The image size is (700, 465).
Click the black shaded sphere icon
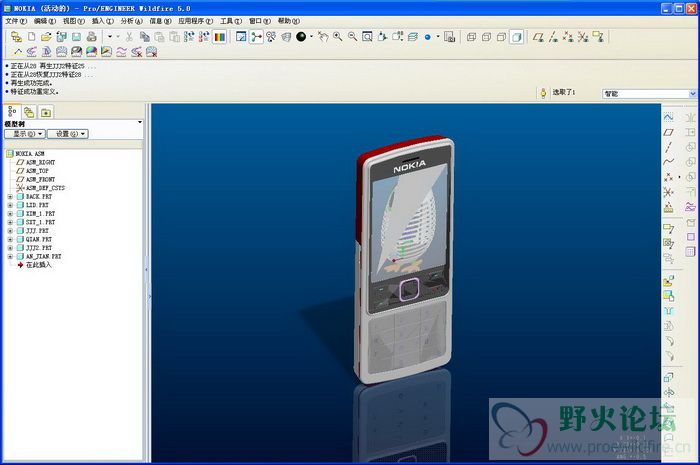301,37
